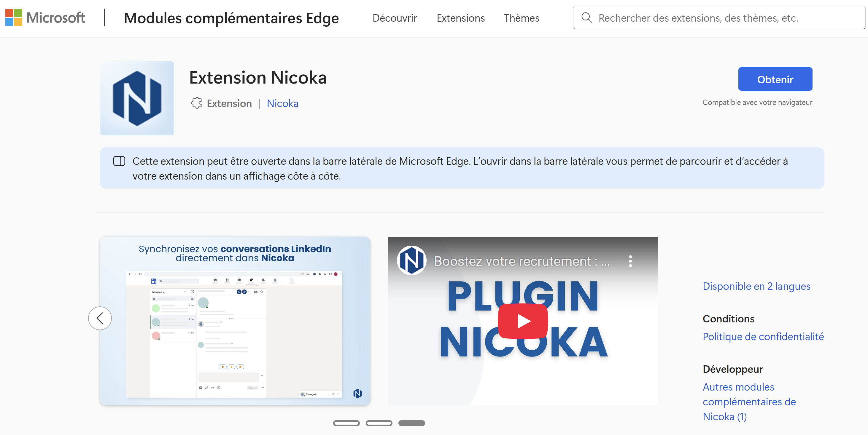This screenshot has height=435, width=868.
Task: Click the Obtenir button
Action: [x=775, y=79]
